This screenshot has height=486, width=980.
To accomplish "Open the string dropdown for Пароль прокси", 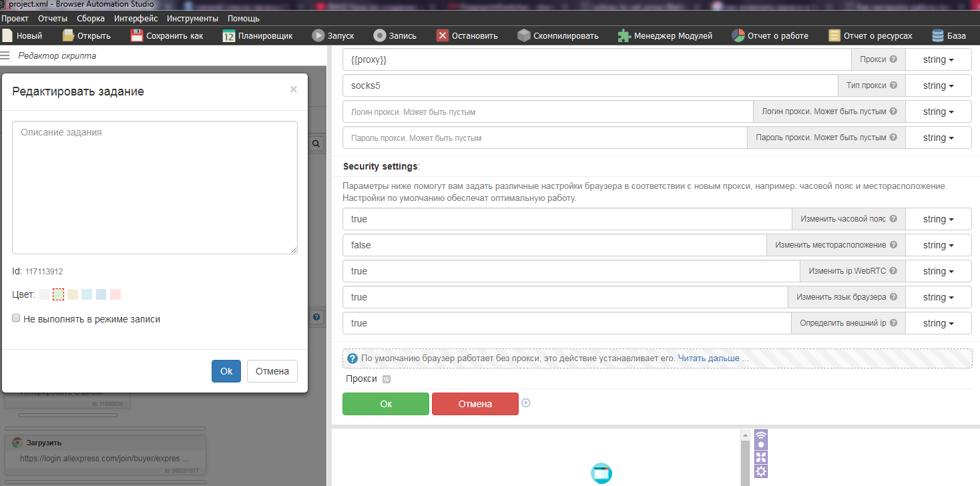I will coord(938,138).
